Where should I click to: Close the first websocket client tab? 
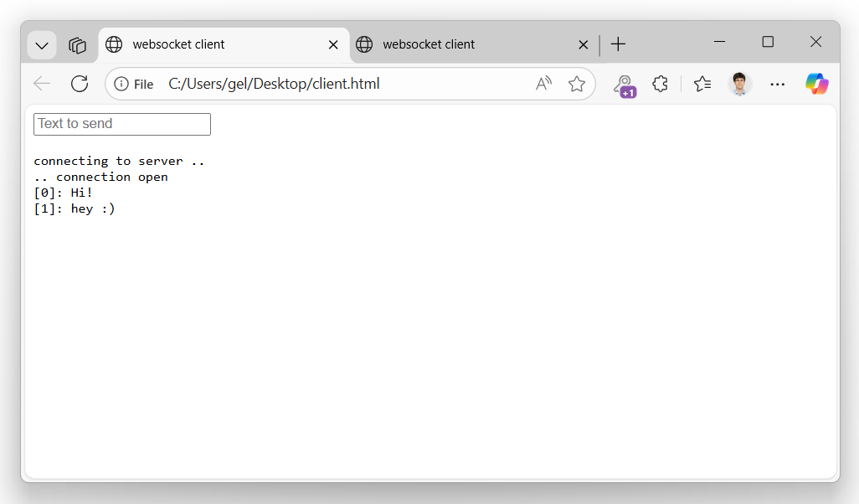coord(333,45)
